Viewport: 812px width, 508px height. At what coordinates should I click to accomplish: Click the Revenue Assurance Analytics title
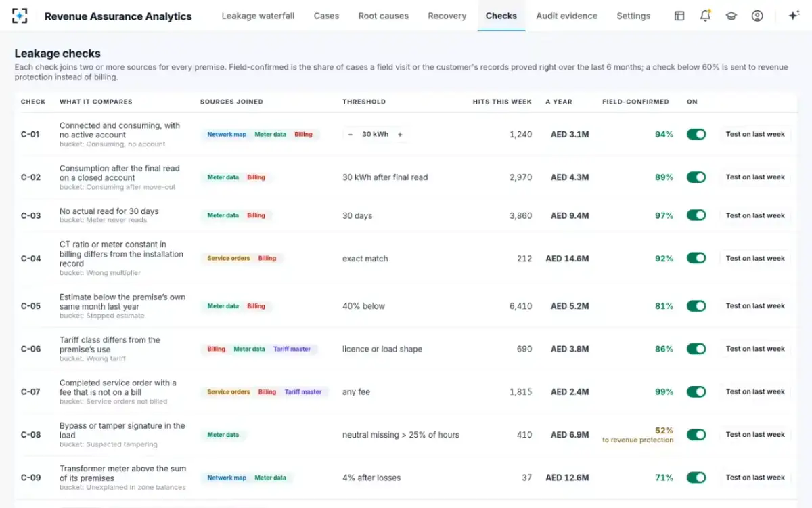click(x=118, y=16)
